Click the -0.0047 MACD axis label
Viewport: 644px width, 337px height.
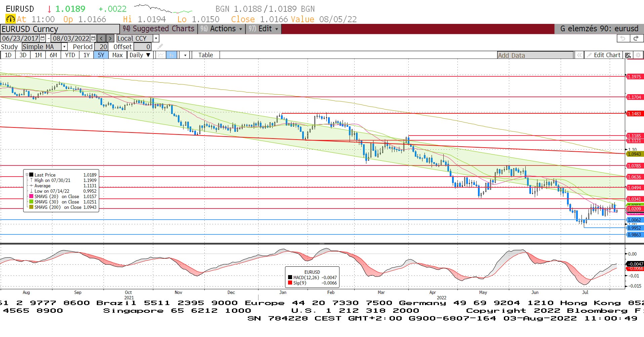click(635, 264)
